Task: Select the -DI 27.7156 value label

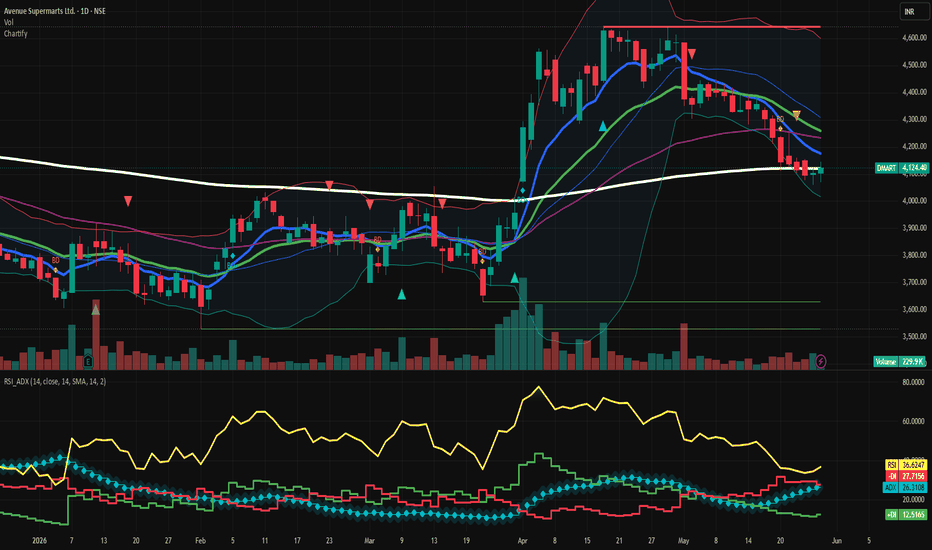Action: [906, 476]
